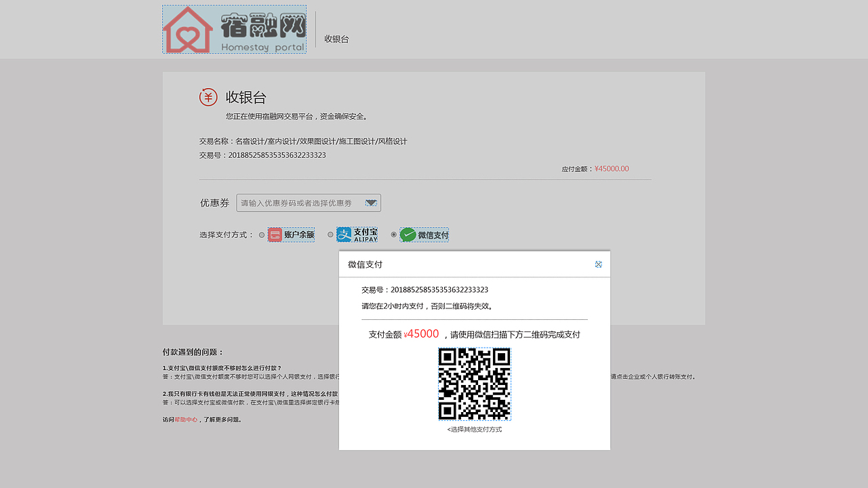This screenshot has width=868, height=488.
Task: Select the 账户余额 radio button
Action: click(x=261, y=235)
